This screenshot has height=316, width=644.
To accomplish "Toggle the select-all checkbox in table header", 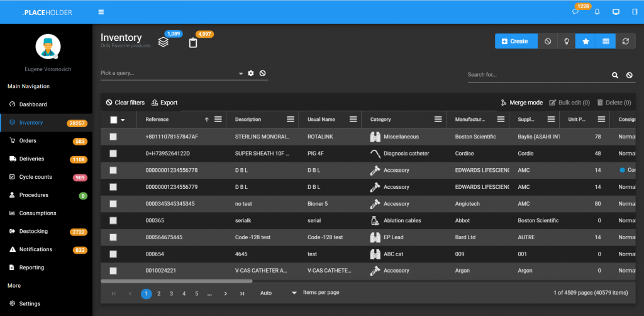I will (x=114, y=120).
